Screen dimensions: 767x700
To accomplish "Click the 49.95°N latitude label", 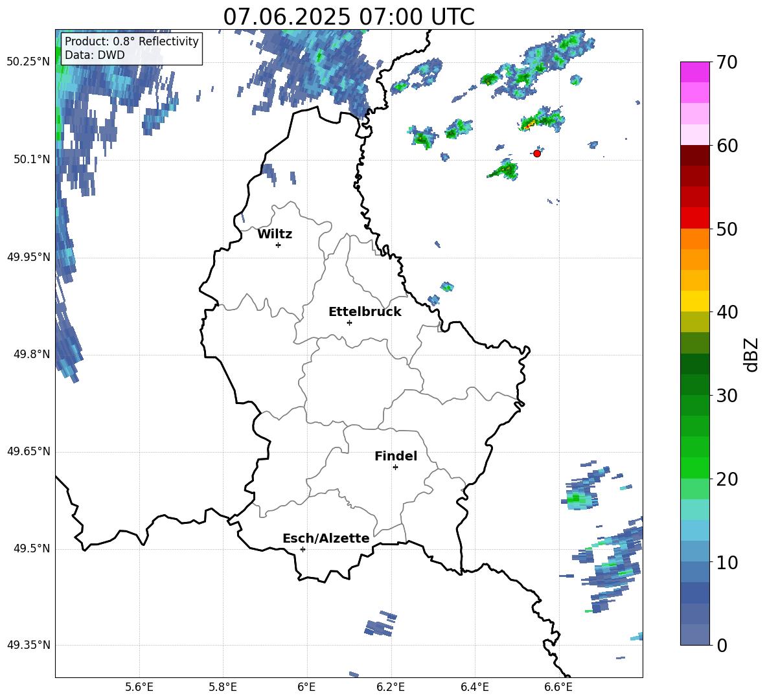I will [x=29, y=256].
